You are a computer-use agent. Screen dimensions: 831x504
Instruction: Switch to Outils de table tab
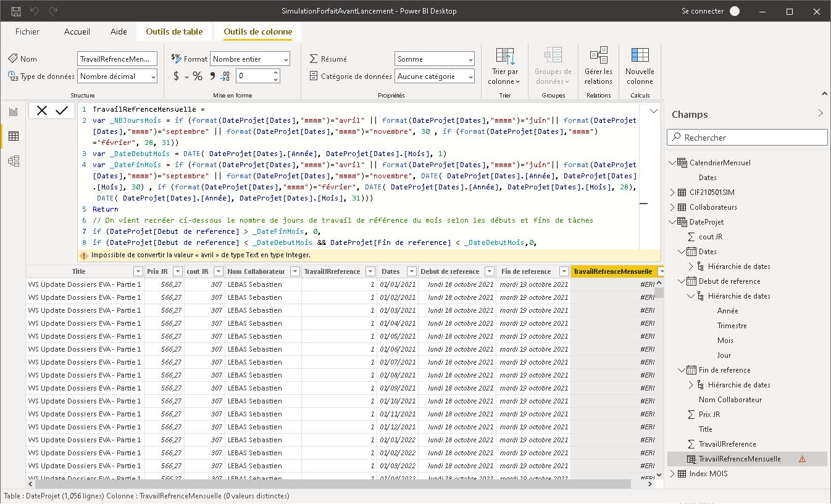tap(174, 31)
